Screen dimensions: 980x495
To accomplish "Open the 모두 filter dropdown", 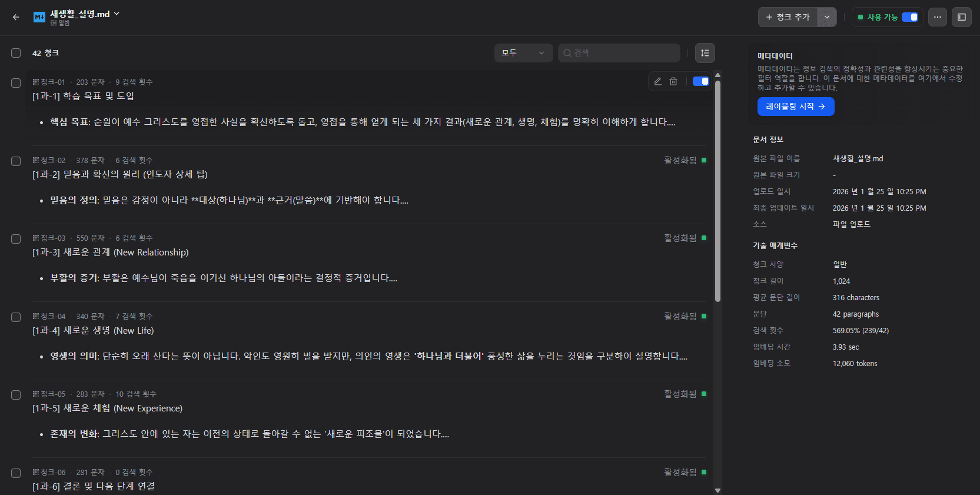I will coord(523,53).
